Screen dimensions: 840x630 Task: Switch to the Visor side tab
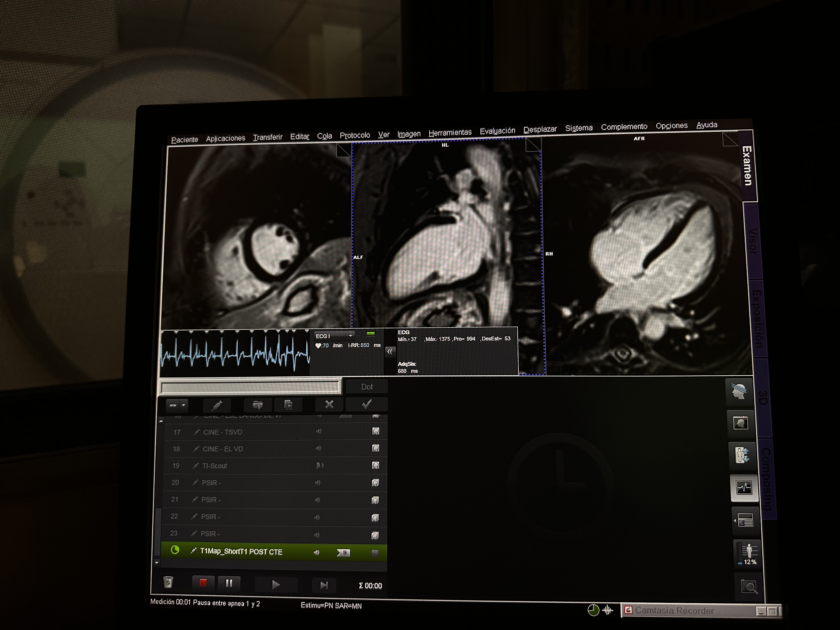click(753, 241)
